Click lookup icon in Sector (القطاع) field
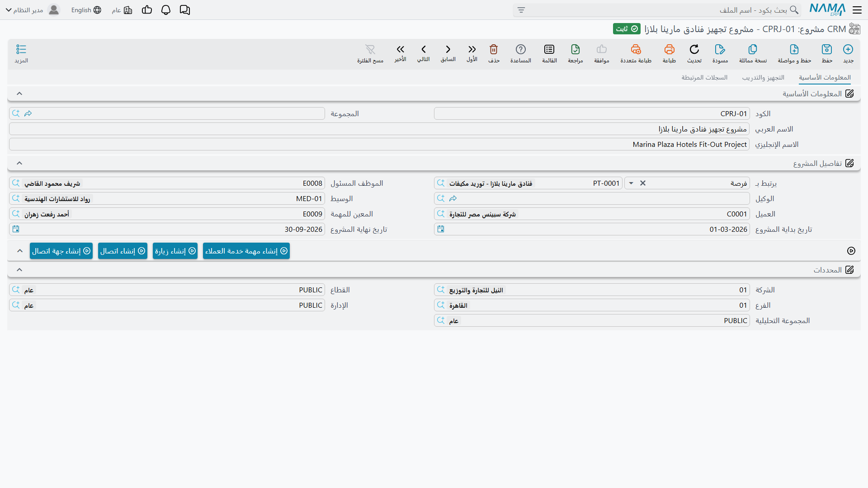Screen dimensions: 868x488 16,290
